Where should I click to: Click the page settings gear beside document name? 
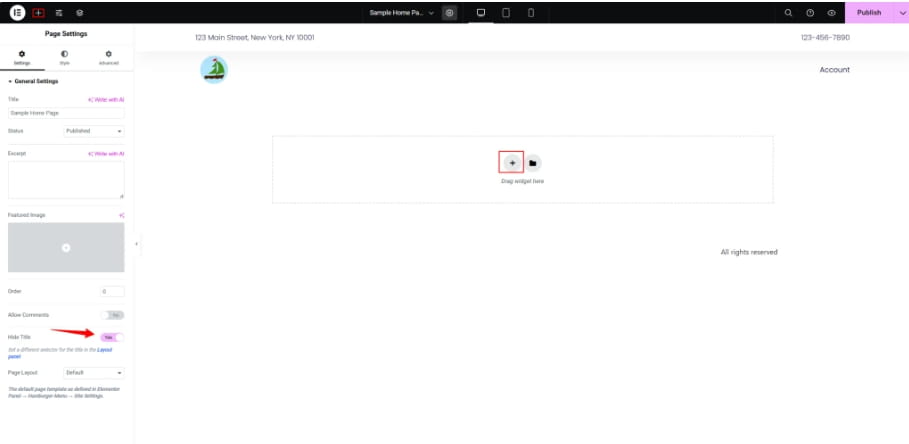point(450,13)
